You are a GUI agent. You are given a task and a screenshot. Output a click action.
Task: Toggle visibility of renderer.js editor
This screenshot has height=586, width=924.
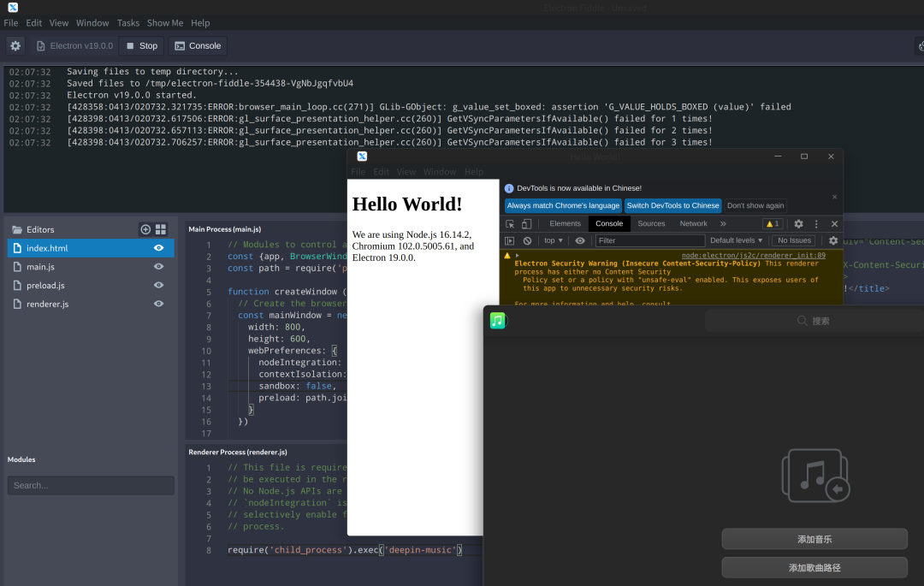(158, 304)
